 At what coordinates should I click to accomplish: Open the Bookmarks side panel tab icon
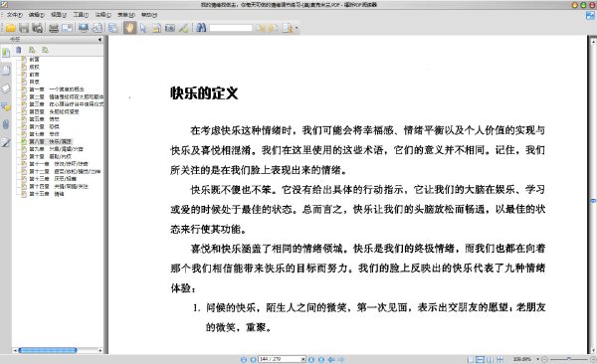[6, 53]
